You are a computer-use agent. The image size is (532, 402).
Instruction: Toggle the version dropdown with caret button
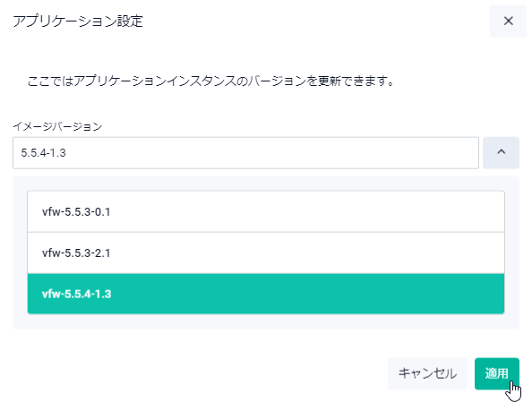point(501,153)
